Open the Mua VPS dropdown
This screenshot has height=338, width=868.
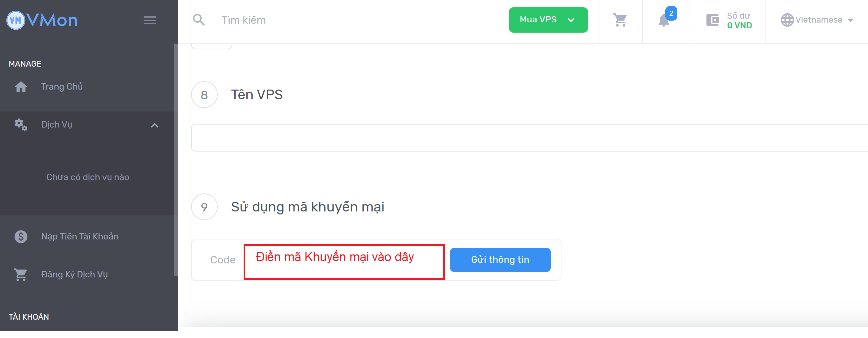[548, 20]
